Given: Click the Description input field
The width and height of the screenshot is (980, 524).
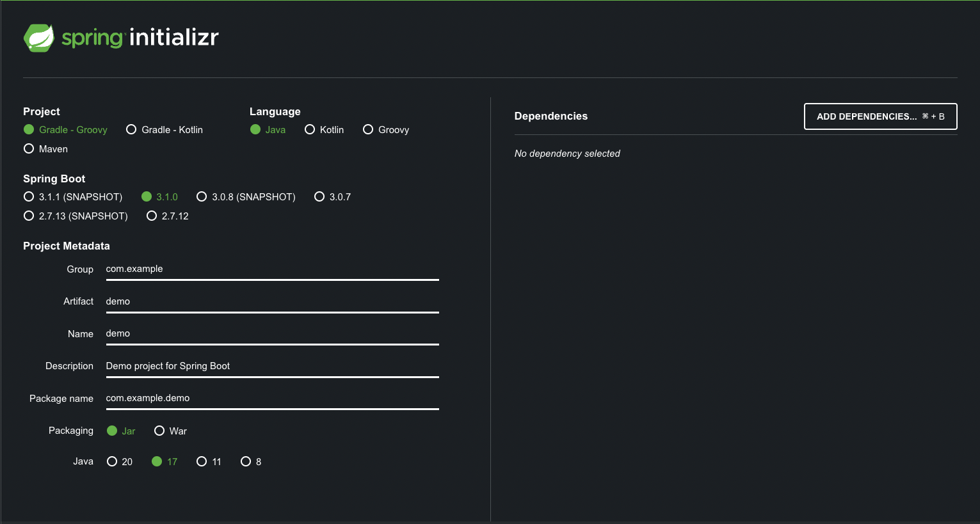Looking at the screenshot, I should 272,367.
